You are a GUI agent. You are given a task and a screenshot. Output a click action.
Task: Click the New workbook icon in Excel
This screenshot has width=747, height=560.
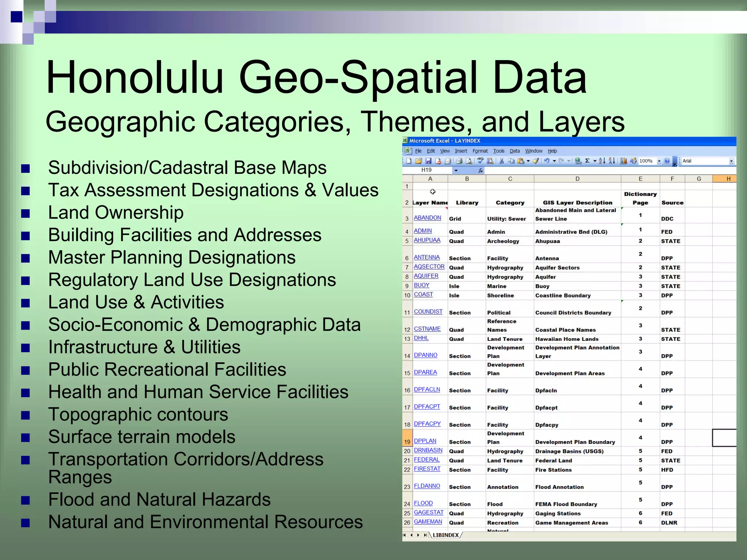click(x=409, y=161)
